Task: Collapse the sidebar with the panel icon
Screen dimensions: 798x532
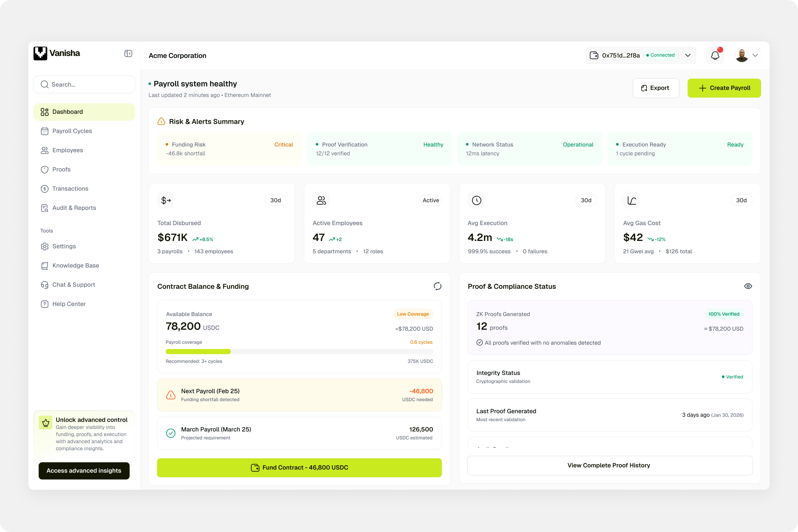Action: pyautogui.click(x=128, y=54)
